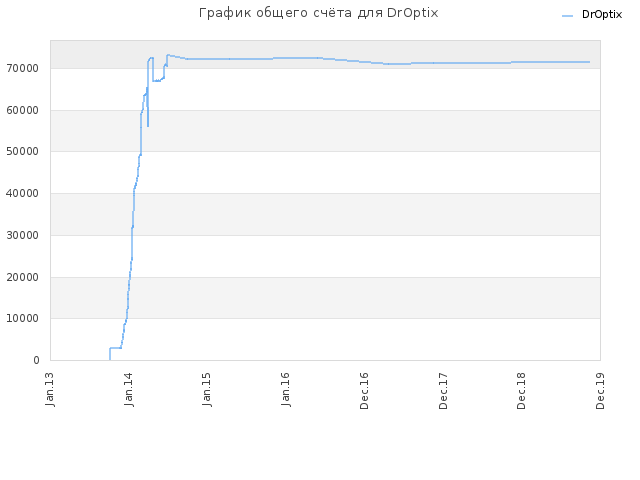Click the chart title text

pyautogui.click(x=318, y=13)
